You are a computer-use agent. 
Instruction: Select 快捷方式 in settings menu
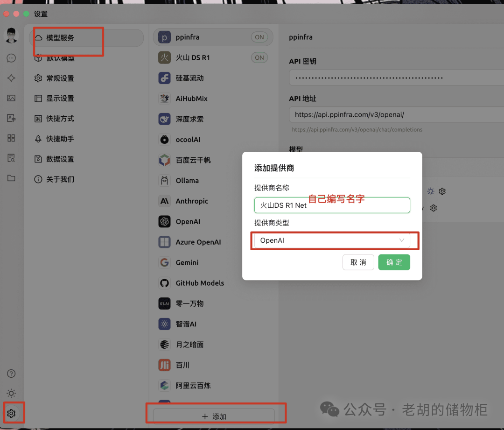coord(86,119)
